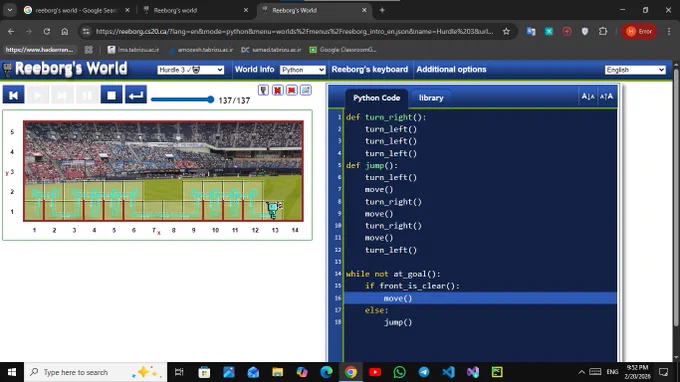Click the browser home icon
Image resolution: width=680 pixels, height=382 pixels.
click(x=65, y=31)
